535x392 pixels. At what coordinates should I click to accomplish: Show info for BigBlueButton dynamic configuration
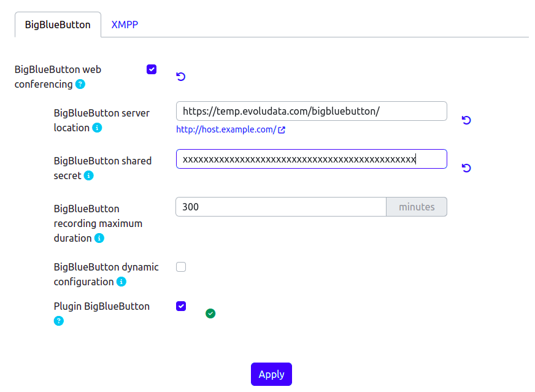click(121, 282)
